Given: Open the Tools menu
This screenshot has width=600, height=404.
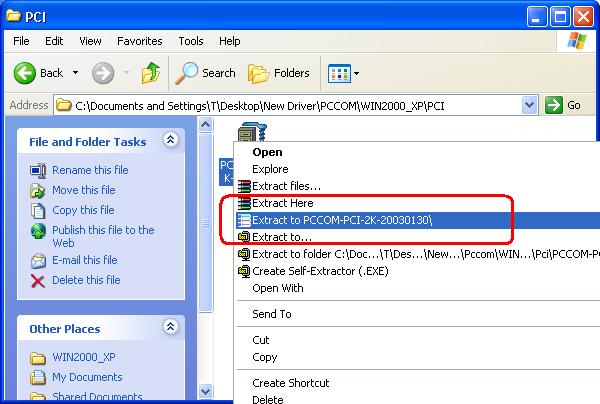Looking at the screenshot, I should tap(191, 41).
